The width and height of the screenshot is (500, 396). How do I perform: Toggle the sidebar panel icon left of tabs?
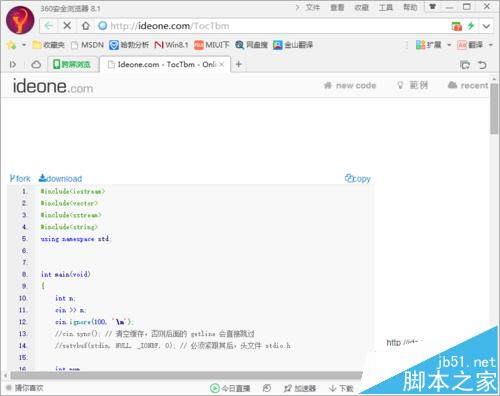13,64
